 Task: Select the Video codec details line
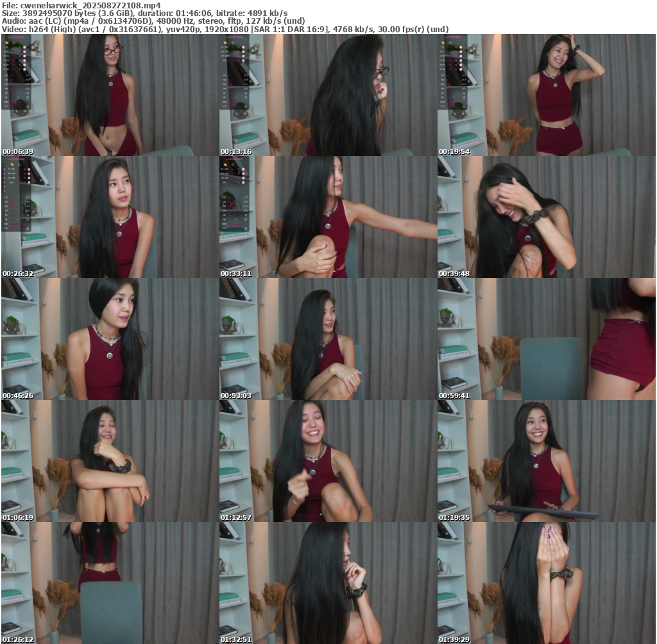click(225, 29)
